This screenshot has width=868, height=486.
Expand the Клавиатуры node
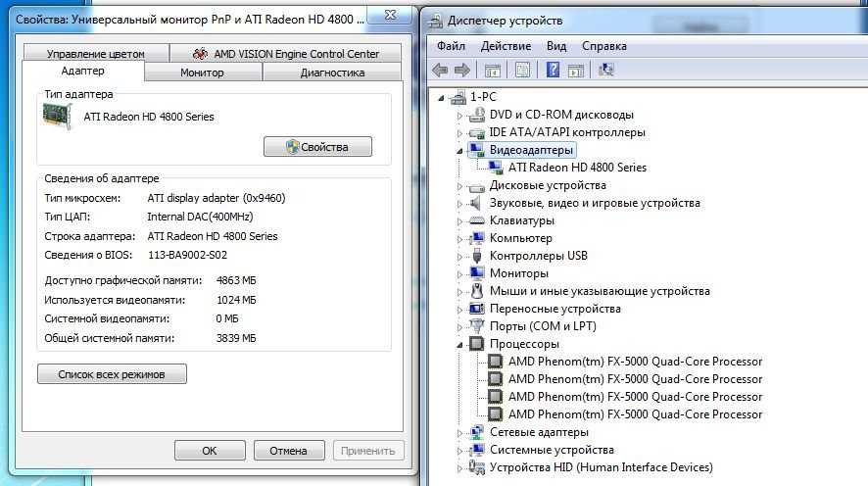point(459,221)
